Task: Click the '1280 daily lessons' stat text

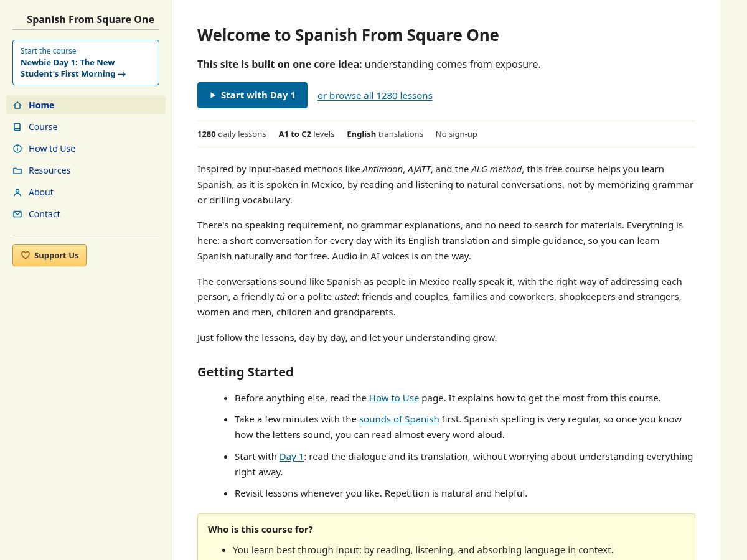Action: (232, 134)
